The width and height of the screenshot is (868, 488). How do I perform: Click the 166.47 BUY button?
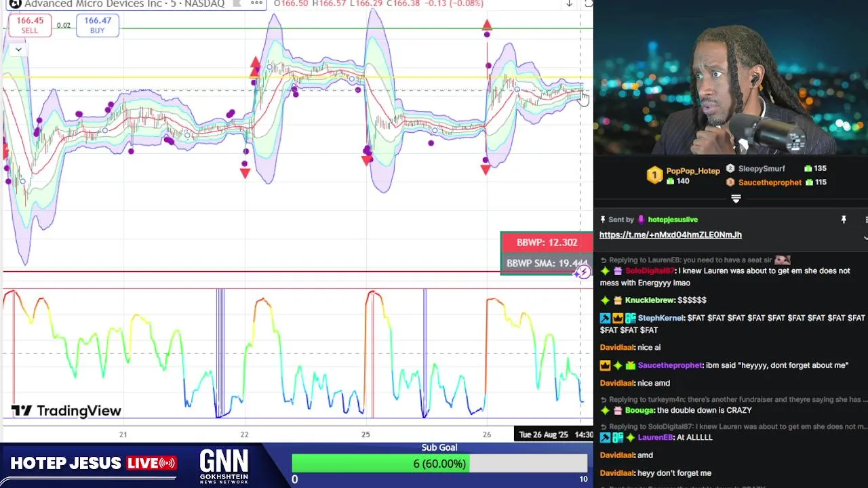(x=97, y=25)
